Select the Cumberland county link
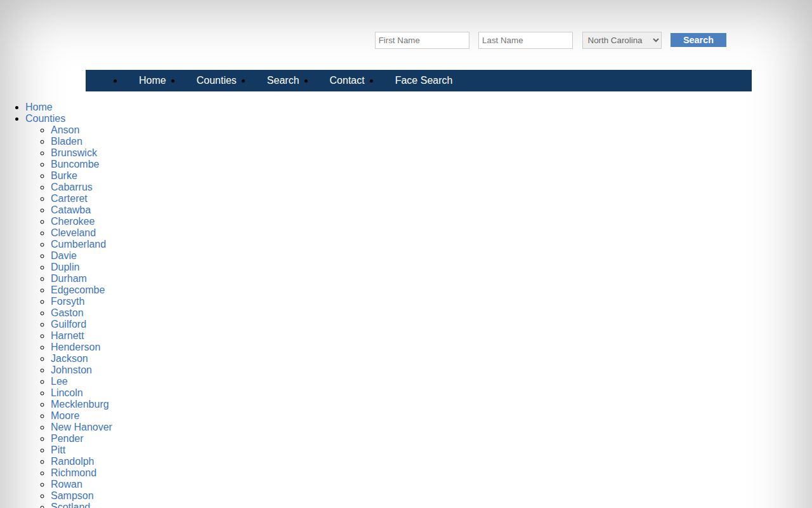The width and height of the screenshot is (812, 508). point(78,244)
